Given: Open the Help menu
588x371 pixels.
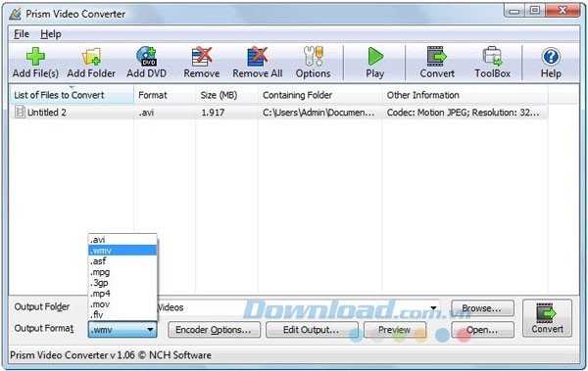Looking at the screenshot, I should tap(51, 34).
